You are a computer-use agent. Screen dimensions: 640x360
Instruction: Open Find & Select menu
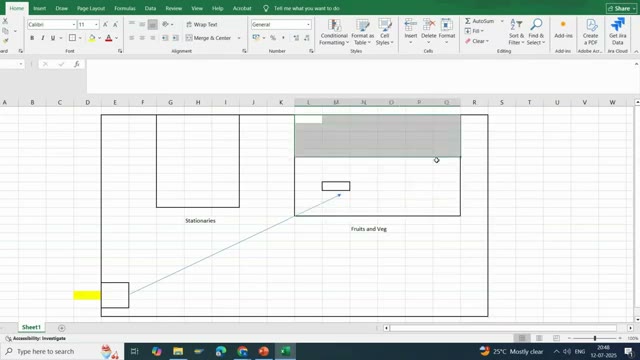(x=536, y=32)
